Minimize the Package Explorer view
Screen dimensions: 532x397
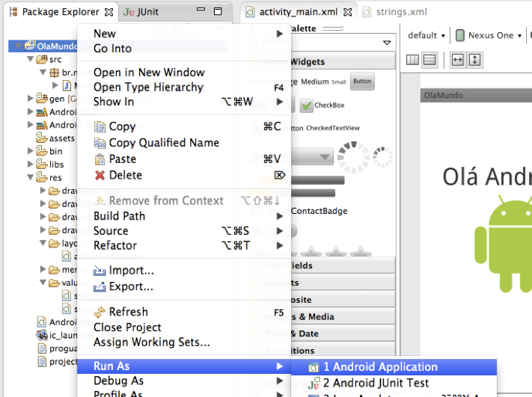(201, 10)
